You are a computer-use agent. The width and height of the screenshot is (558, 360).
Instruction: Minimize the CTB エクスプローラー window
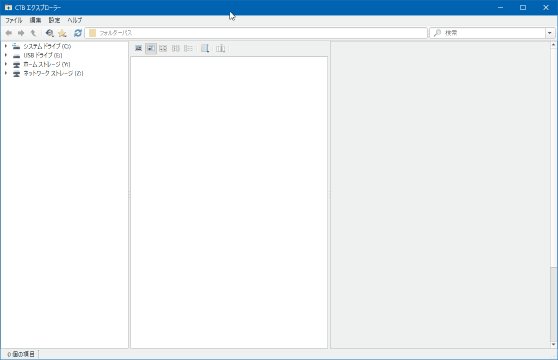pos(500,7)
